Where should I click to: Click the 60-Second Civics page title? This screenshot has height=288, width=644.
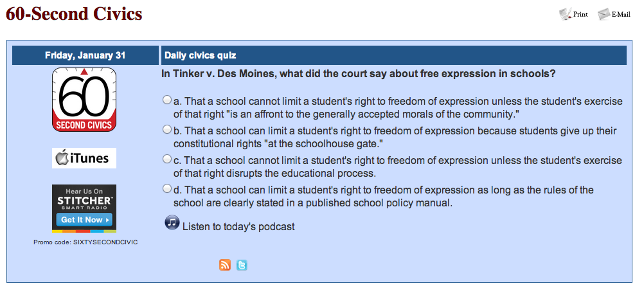click(x=74, y=14)
